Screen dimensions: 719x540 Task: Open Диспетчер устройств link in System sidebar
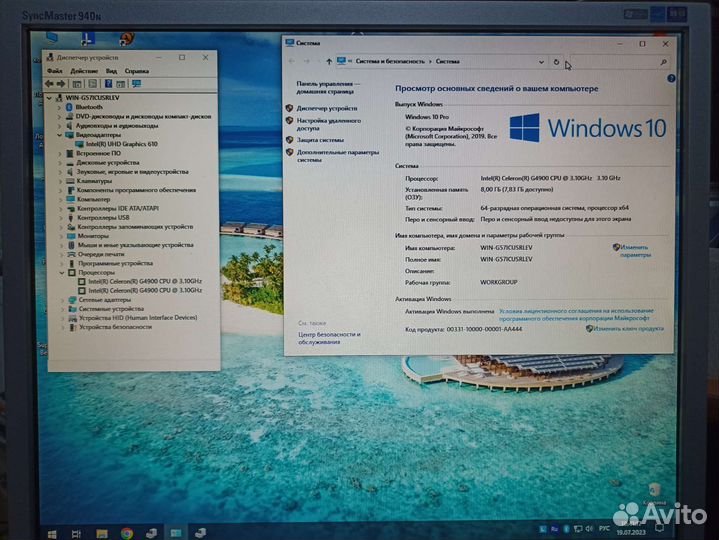click(326, 108)
